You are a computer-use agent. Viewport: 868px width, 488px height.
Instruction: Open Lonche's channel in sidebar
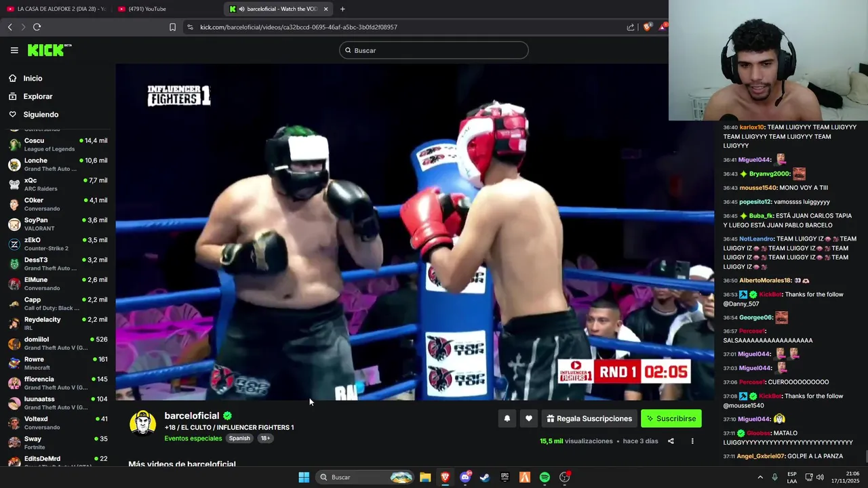pyautogui.click(x=58, y=165)
